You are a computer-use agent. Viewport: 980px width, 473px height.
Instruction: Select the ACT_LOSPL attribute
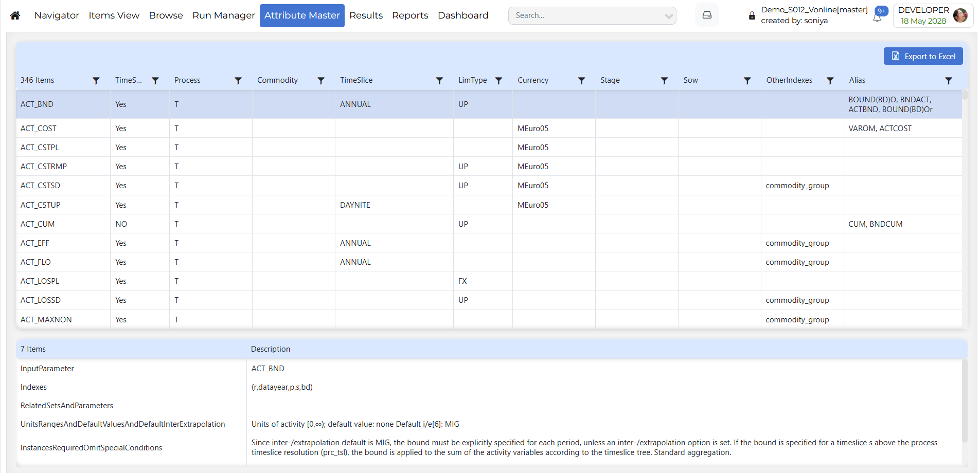[40, 281]
